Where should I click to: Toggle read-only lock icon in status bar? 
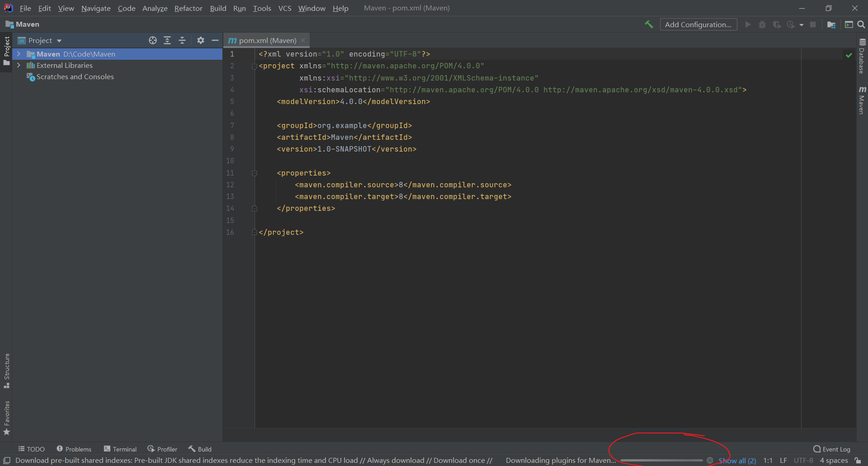858,461
